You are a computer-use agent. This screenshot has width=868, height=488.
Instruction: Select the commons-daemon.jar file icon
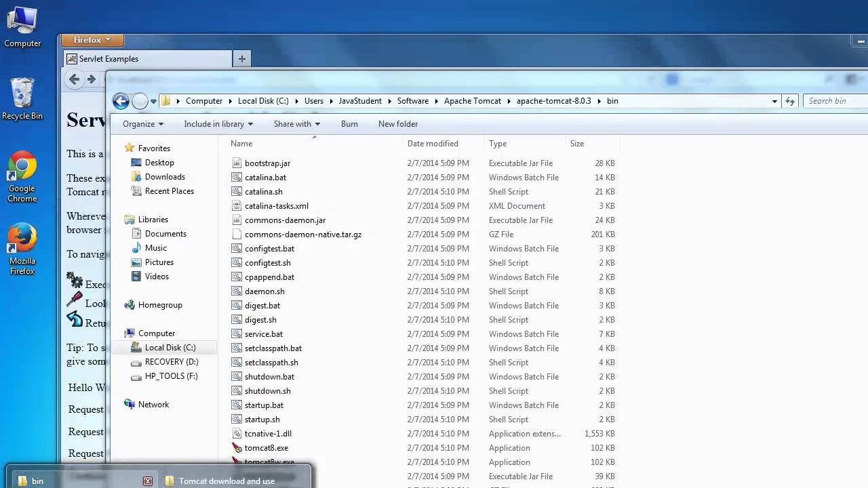pyautogui.click(x=237, y=220)
